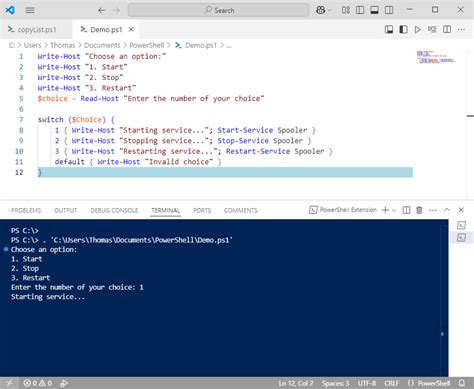Open errors and warnings count in status bar
Screen dimensions: 474x389
click(38, 383)
